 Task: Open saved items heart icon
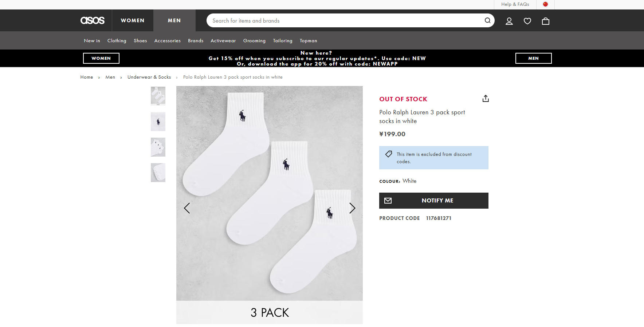tap(527, 21)
